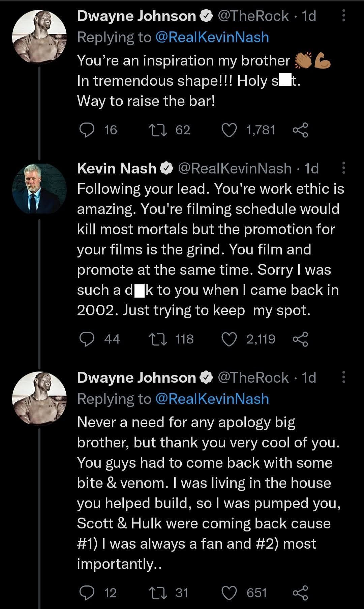Like the tweet with 1,781 likes

[229, 130]
